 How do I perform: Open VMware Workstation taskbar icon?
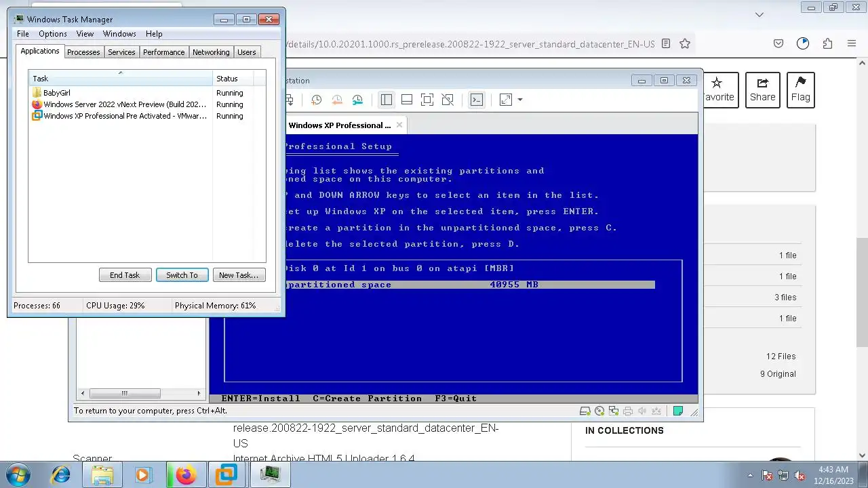coord(226,474)
